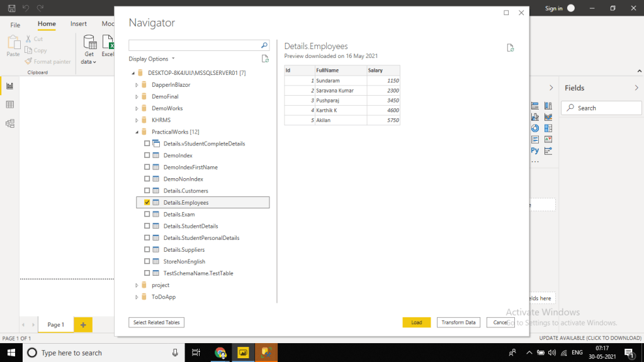Viewport: 644px width, 362px height.
Task: Launch Chrome from the Windows taskbar
Action: click(x=220, y=353)
